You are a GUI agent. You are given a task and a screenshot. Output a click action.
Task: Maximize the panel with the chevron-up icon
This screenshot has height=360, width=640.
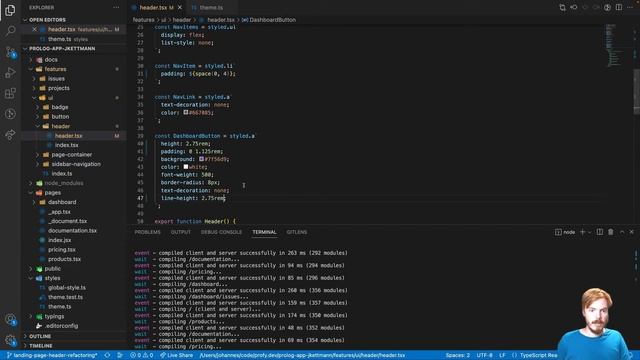tap(622, 232)
